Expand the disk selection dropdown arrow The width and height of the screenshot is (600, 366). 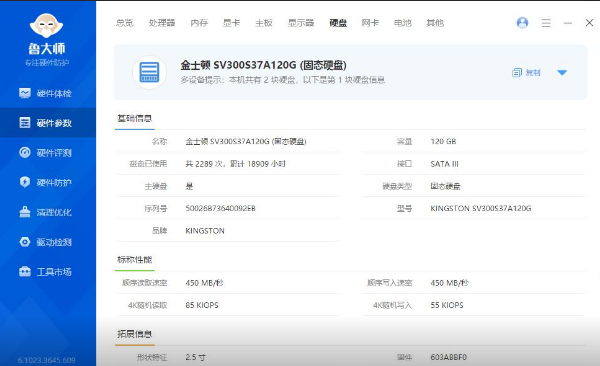coord(562,72)
